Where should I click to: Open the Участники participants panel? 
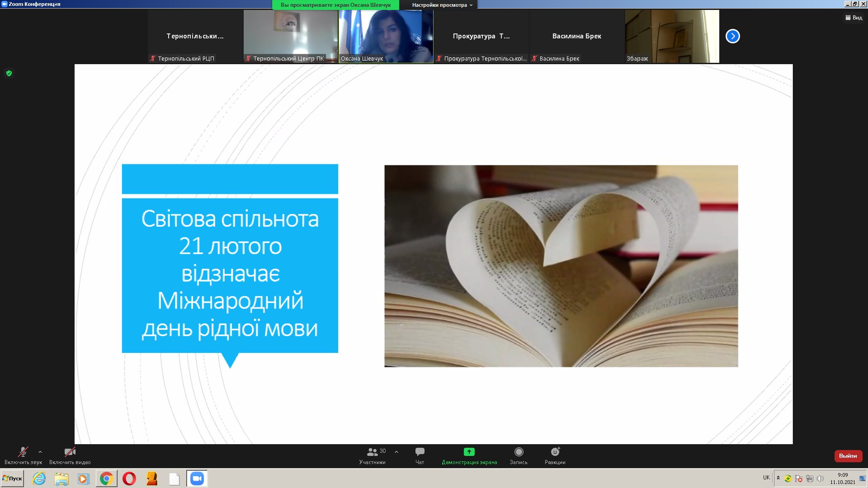(x=373, y=455)
